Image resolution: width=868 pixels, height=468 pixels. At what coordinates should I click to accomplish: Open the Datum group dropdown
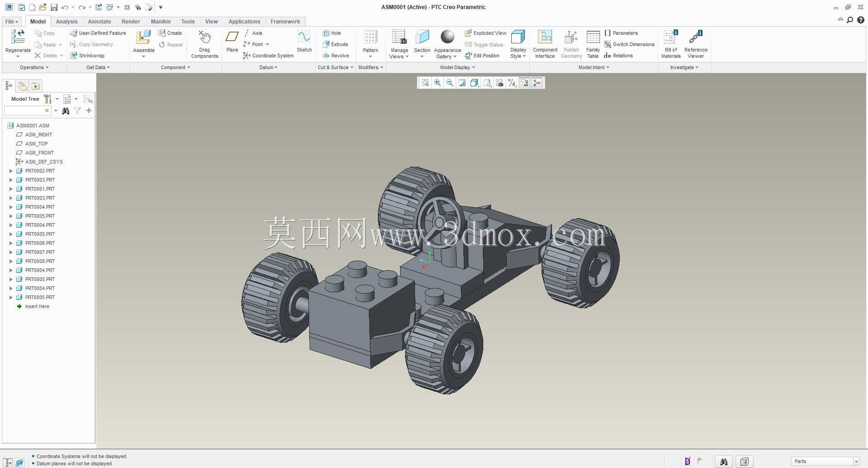point(268,67)
